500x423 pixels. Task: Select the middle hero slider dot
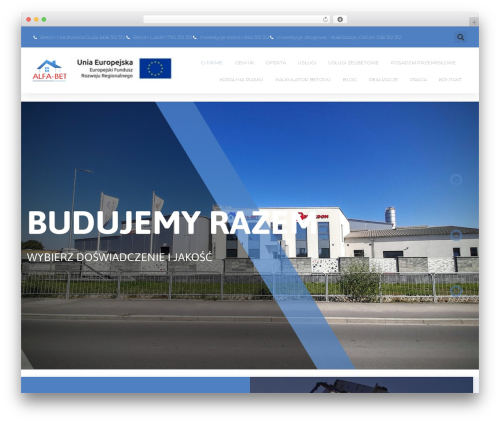tap(456, 235)
